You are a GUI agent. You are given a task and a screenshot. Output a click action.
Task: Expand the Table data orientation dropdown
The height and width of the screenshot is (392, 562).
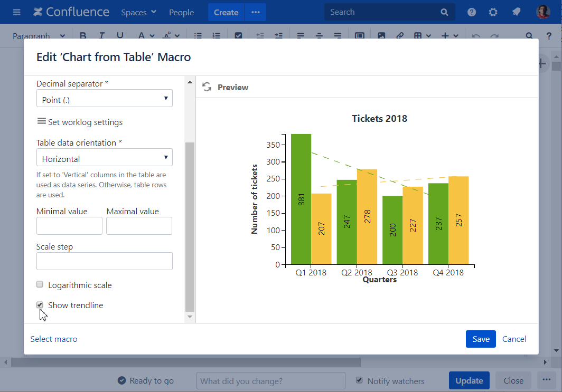(104, 158)
